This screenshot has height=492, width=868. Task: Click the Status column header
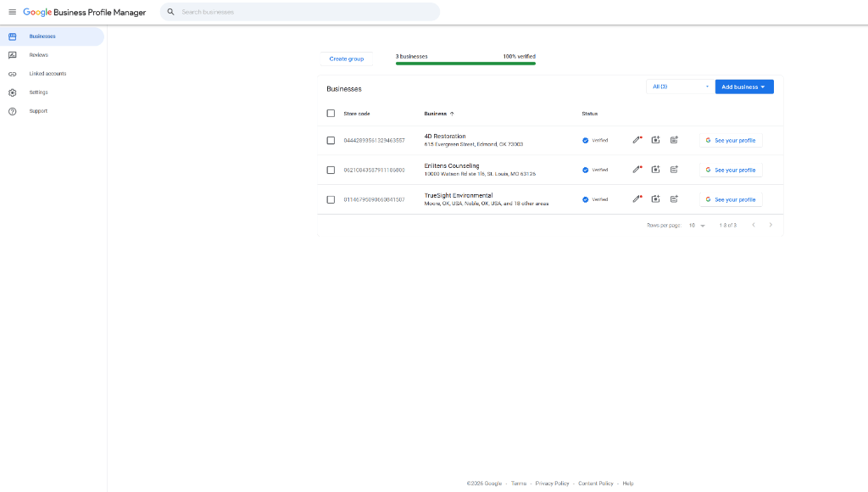[590, 114]
